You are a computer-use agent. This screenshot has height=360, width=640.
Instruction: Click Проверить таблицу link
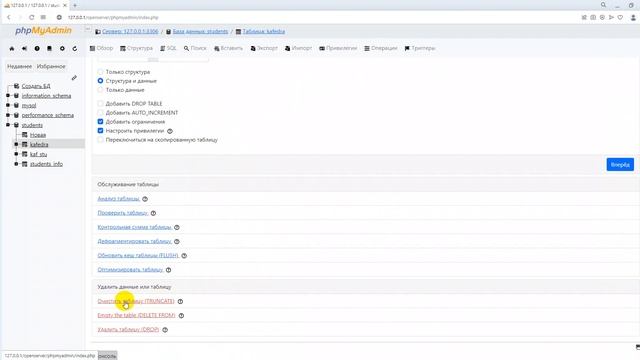[122, 213]
